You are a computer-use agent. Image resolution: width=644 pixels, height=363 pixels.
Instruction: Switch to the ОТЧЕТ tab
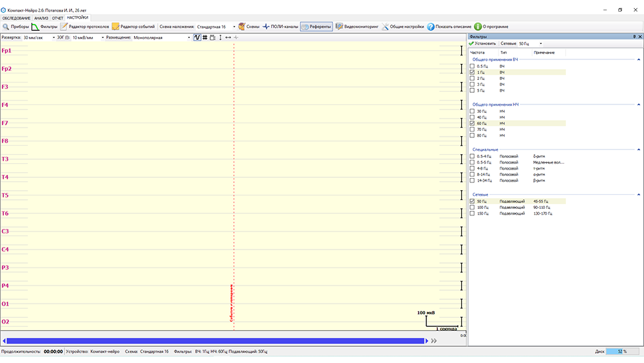tap(57, 17)
